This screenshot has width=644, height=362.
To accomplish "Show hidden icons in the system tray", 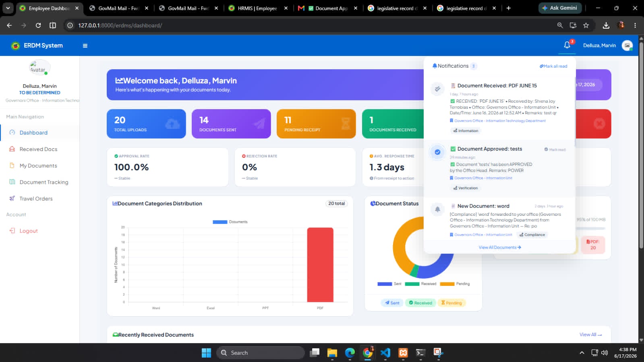I will 582,353.
